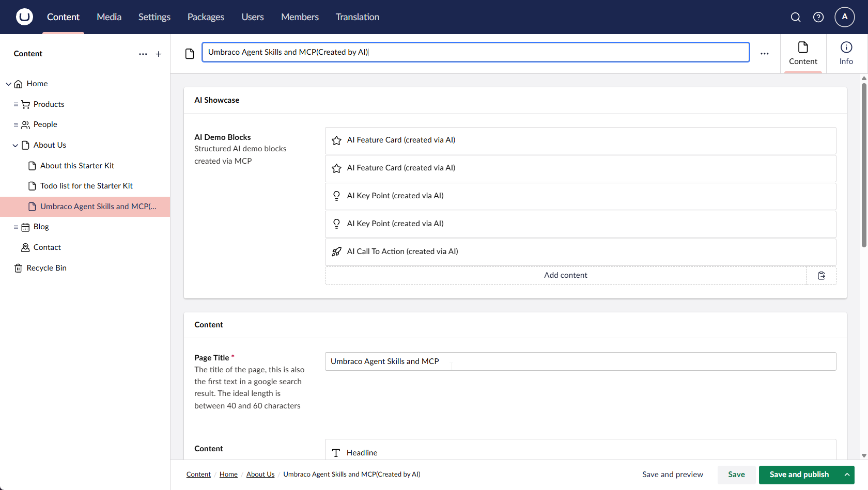Open the Content section

(63, 17)
